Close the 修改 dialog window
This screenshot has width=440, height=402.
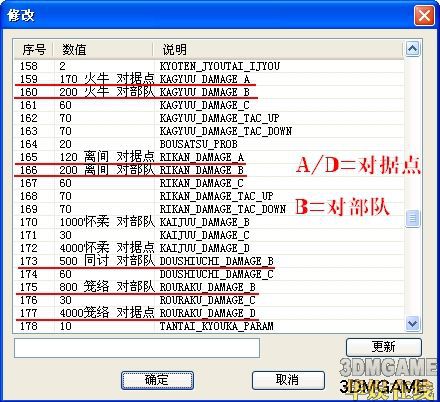(424, 15)
